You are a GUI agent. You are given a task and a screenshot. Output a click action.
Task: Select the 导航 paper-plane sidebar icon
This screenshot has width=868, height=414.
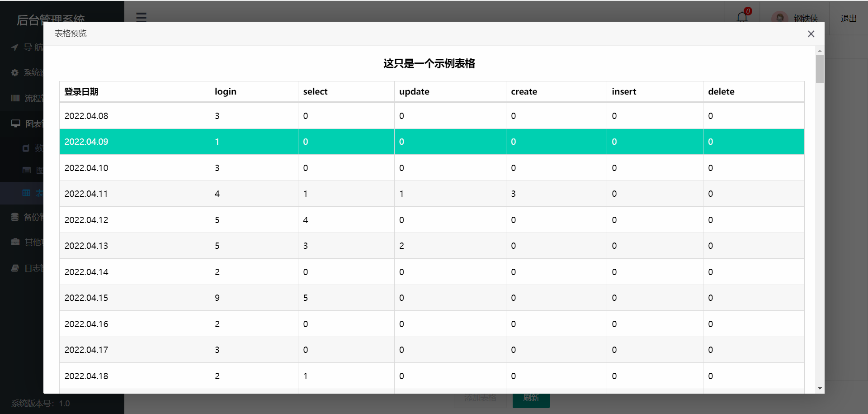pyautogui.click(x=15, y=47)
